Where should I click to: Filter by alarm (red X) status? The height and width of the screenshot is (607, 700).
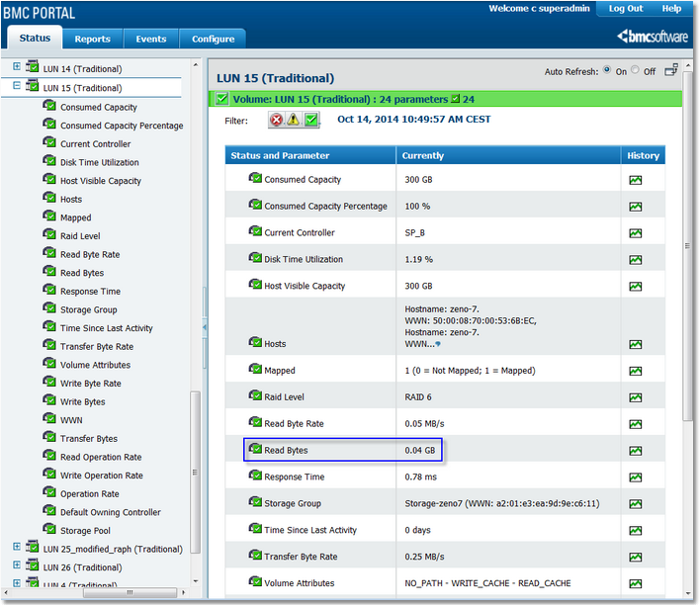coord(276,120)
